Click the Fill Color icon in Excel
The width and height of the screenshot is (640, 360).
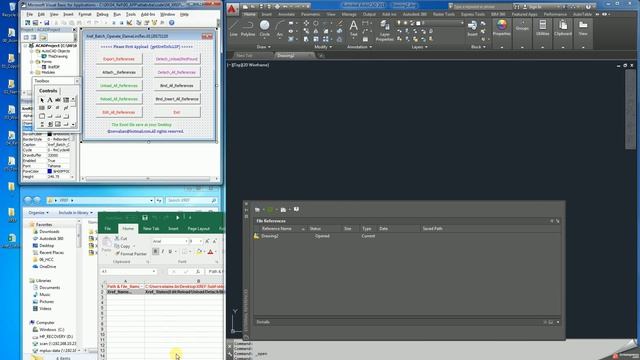(x=199, y=252)
